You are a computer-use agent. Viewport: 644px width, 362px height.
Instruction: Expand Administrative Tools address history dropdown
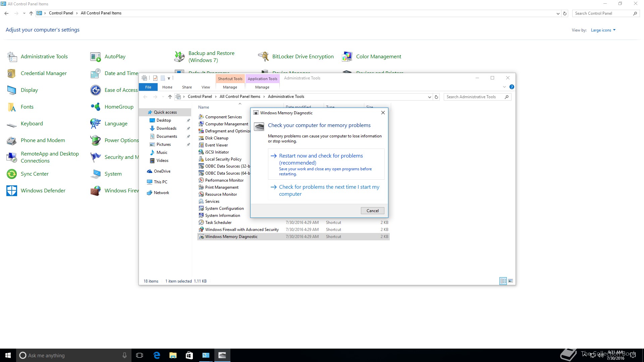click(x=429, y=97)
